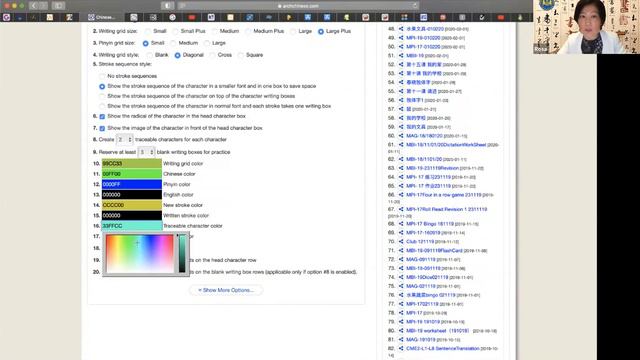The width and height of the screenshot is (640, 360).
Task: Select Large pinyin grid size
Action: (x=207, y=43)
